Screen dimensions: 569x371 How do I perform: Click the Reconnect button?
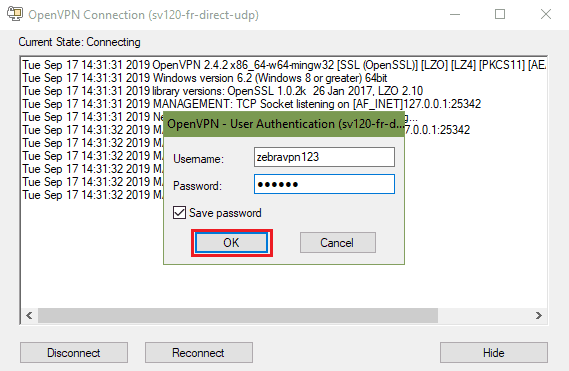click(199, 352)
